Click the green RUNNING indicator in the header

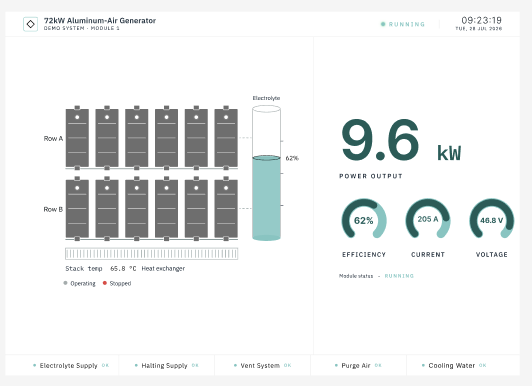click(403, 24)
